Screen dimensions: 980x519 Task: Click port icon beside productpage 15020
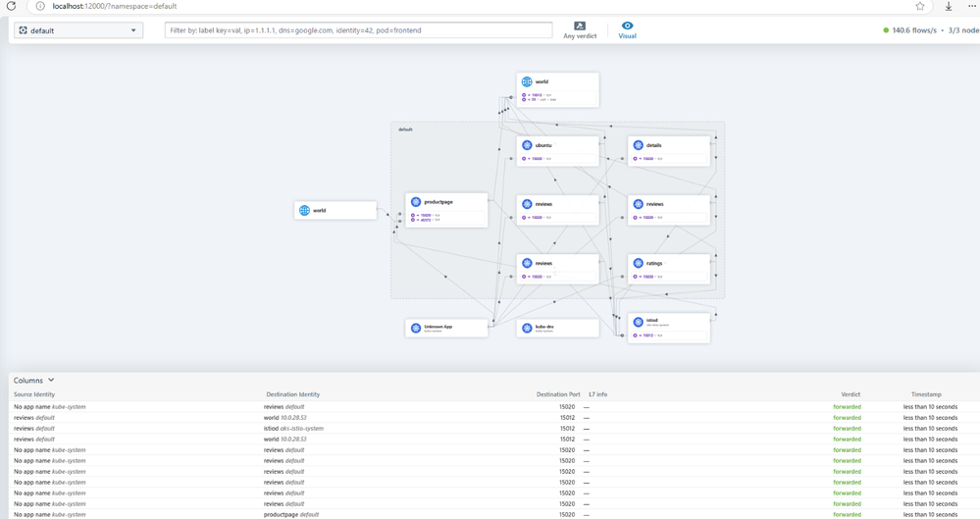click(x=412, y=215)
